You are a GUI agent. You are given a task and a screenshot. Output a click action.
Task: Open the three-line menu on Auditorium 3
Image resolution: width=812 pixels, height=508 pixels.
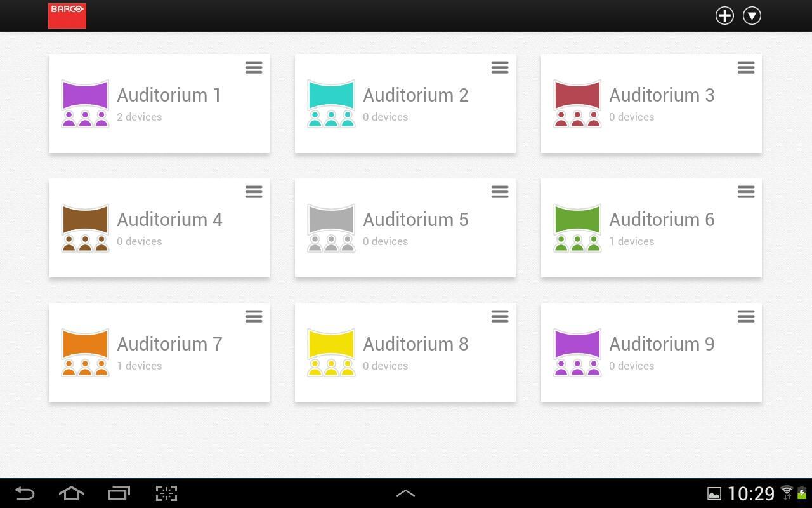coord(746,67)
